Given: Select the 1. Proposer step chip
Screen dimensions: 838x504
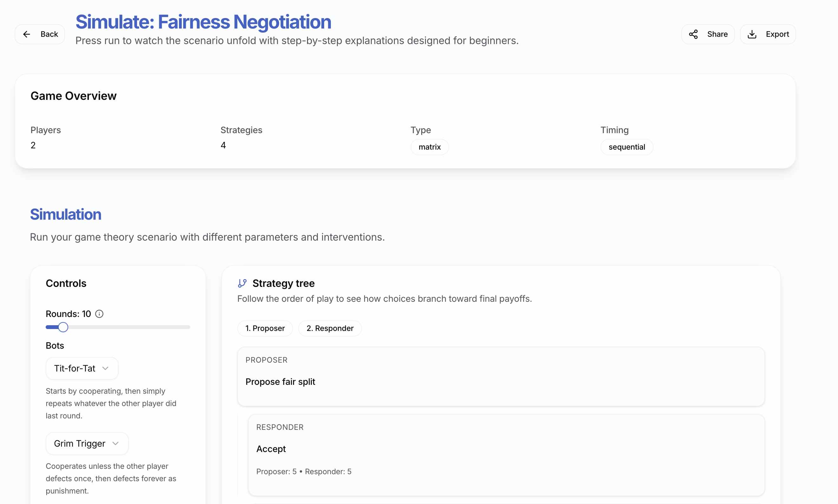Looking at the screenshot, I should pyautogui.click(x=265, y=328).
